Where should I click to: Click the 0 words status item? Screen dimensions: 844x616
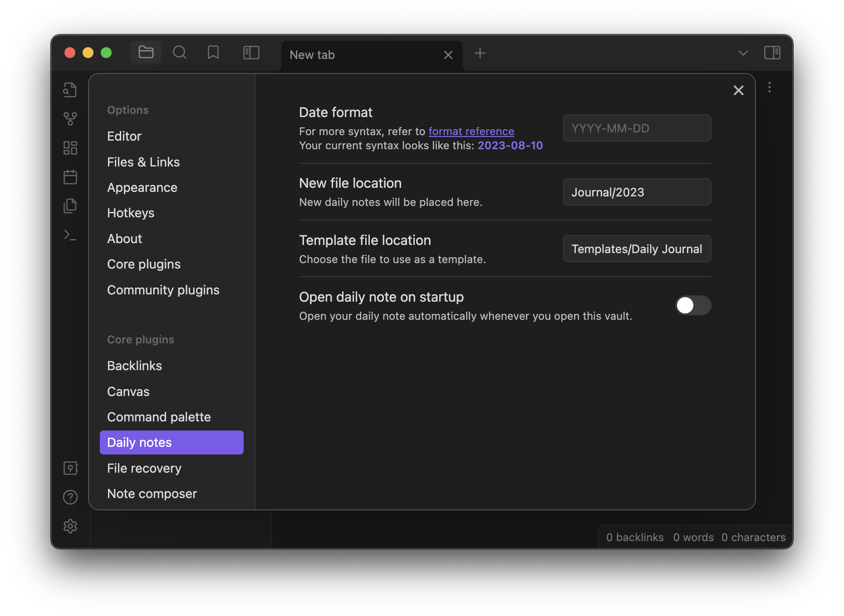point(693,538)
